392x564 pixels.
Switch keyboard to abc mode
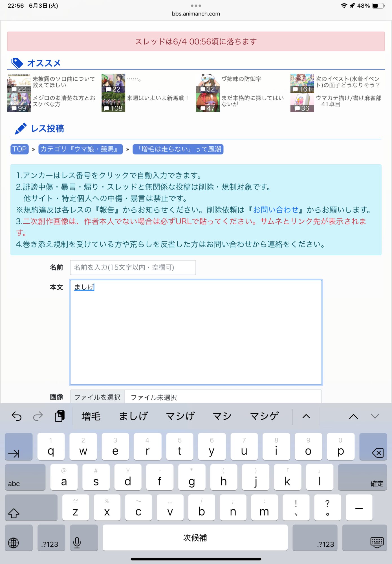pyautogui.click(x=25, y=477)
